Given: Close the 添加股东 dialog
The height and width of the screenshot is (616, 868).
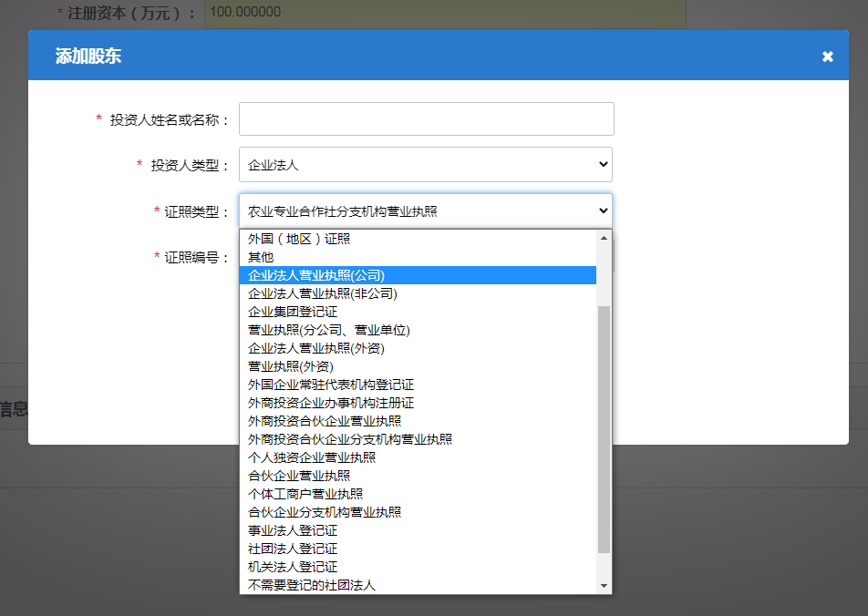Looking at the screenshot, I should click(x=827, y=56).
